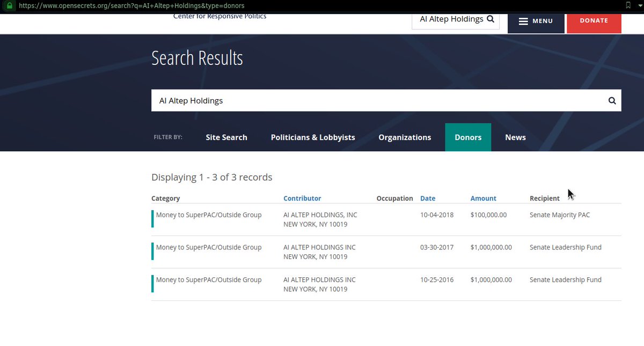Sort by the Amount column header
This screenshot has height=346, width=644.
point(484,198)
